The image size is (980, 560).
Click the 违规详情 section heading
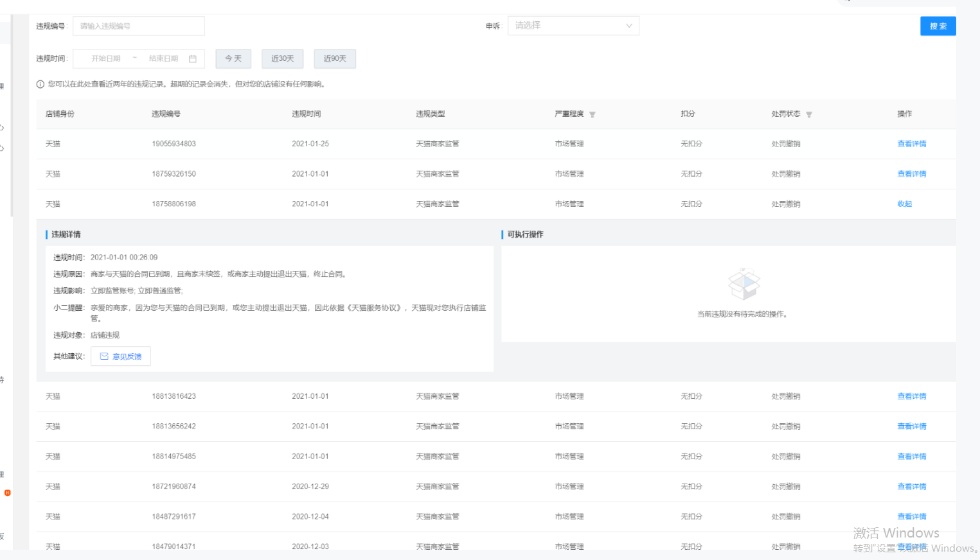point(66,234)
